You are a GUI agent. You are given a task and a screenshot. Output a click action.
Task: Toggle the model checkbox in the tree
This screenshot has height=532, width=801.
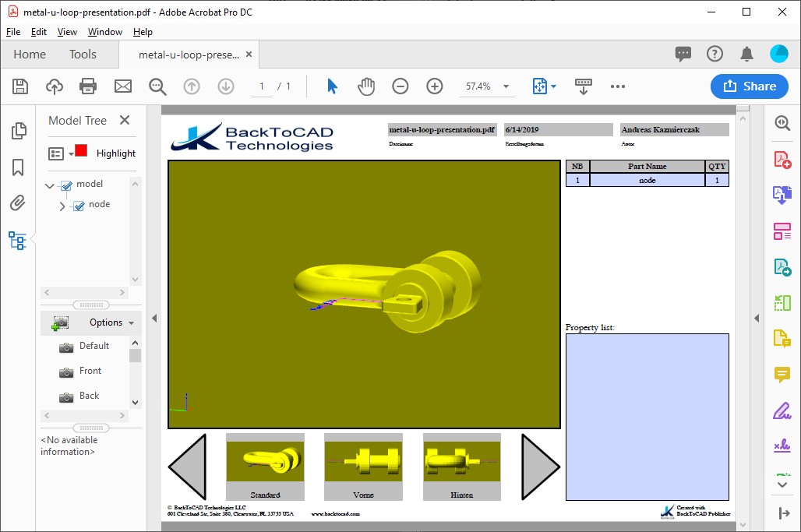point(66,185)
